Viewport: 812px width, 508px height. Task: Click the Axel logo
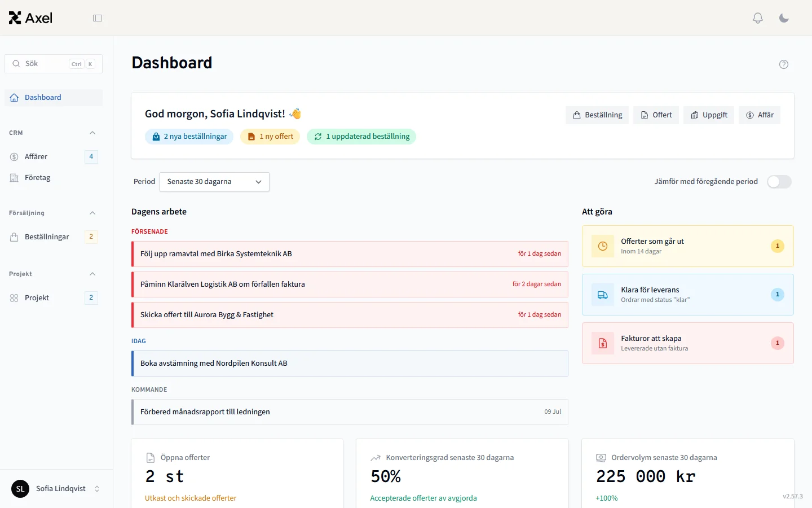[x=30, y=18]
